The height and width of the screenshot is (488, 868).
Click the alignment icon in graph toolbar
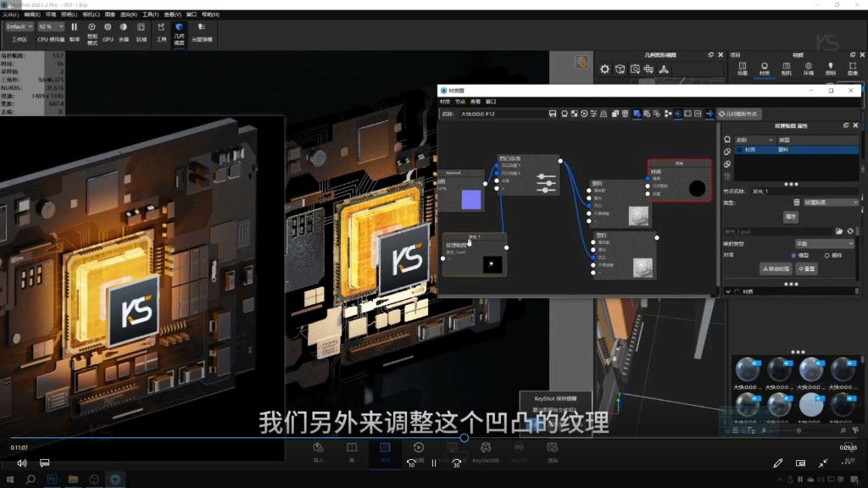668,114
